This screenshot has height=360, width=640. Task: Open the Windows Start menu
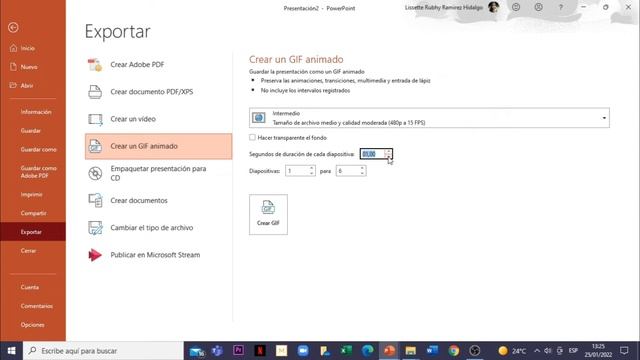(11, 351)
